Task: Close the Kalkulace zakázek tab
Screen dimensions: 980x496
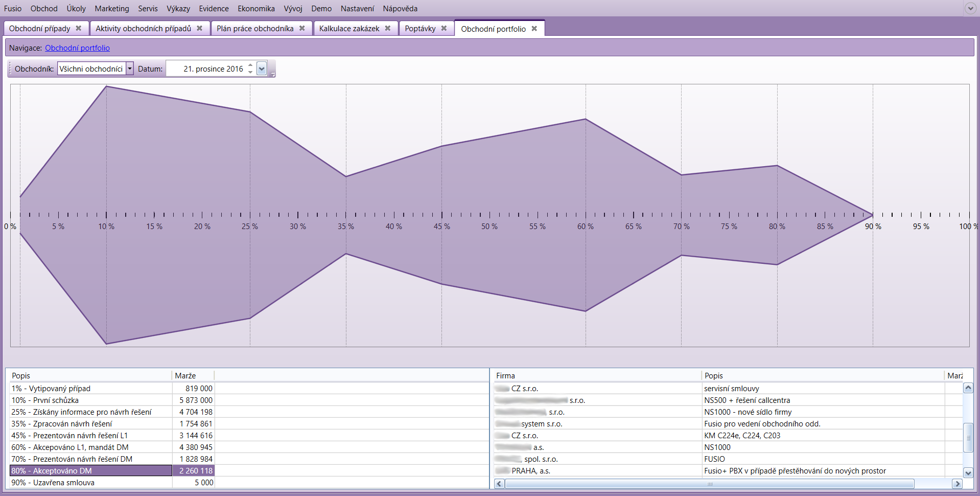Action: point(388,29)
